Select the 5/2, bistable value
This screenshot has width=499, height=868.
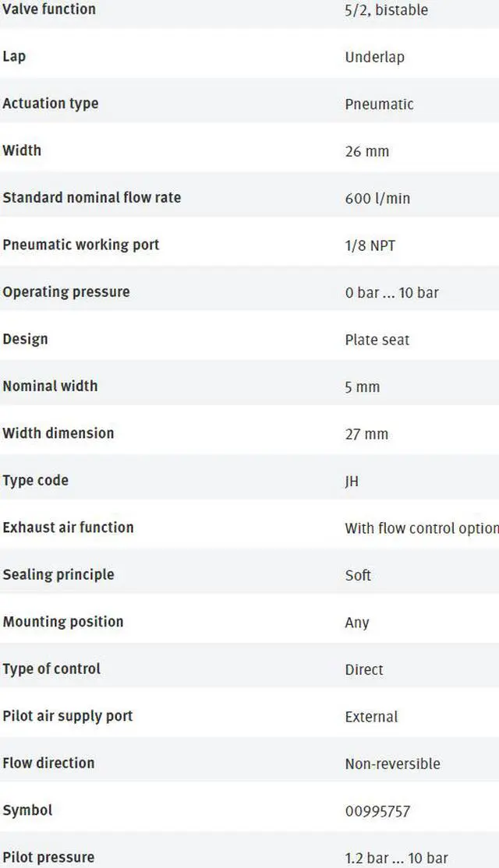(x=386, y=10)
